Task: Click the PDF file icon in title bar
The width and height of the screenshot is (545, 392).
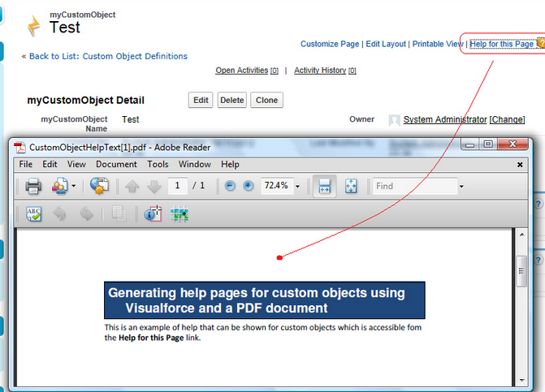Action: [19, 148]
